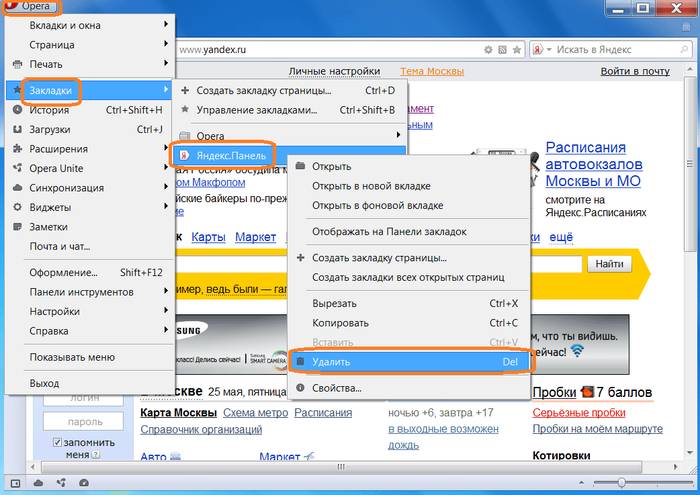Adjust the zoom slider in status bar

620,482
